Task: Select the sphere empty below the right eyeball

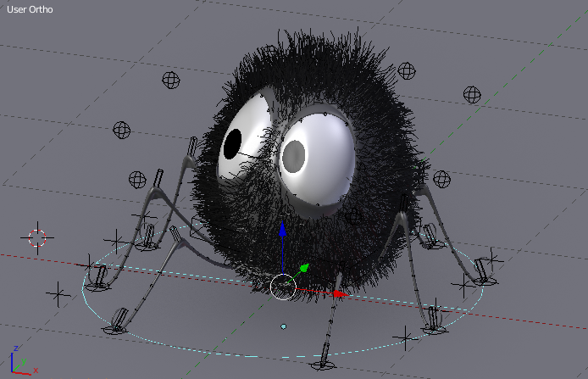Action: [353, 216]
